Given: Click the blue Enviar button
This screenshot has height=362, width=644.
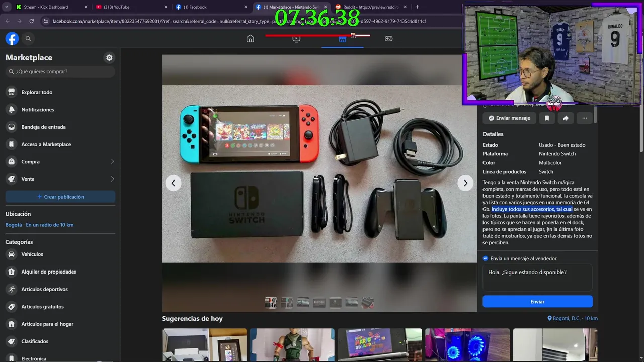Looking at the screenshot, I should pyautogui.click(x=537, y=302).
